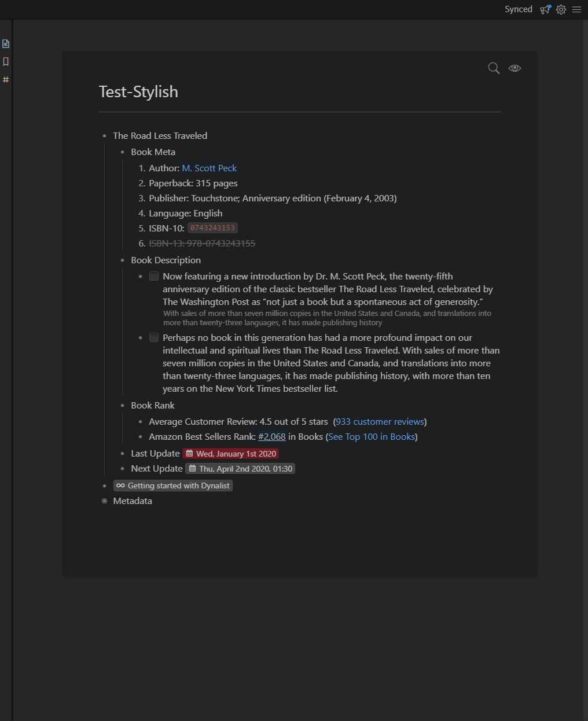Click the infinity icon on Getting started link

[x=120, y=485]
